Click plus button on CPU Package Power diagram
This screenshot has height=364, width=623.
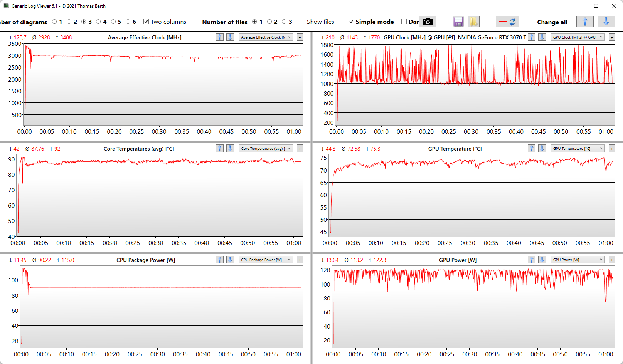tap(300, 260)
